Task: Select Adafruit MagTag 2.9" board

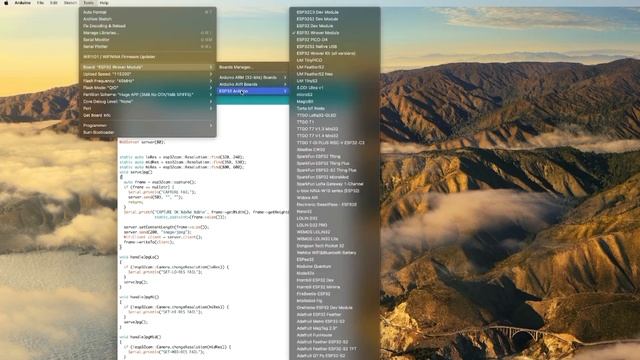Action: click(x=335, y=328)
